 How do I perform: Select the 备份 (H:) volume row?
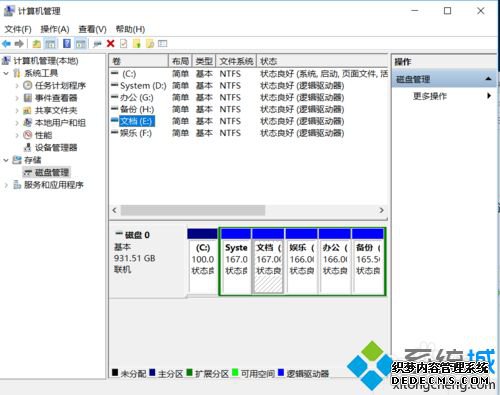(x=249, y=109)
